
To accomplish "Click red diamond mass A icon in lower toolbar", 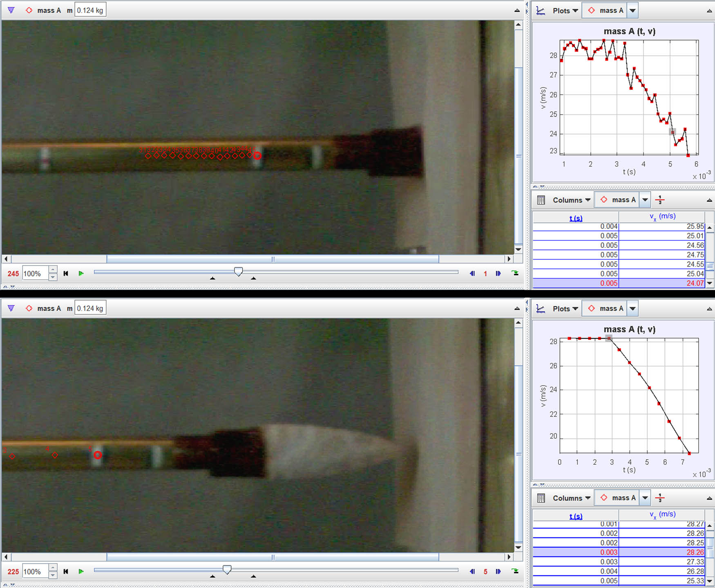I will coord(29,308).
